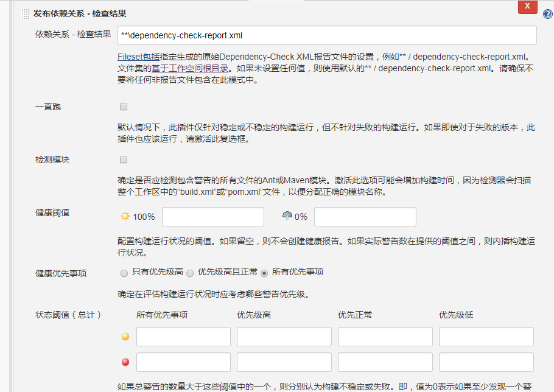This screenshot has height=392, width=554.
Task: Focus red row 所有优先事项 threshold field
Action: 183,362
